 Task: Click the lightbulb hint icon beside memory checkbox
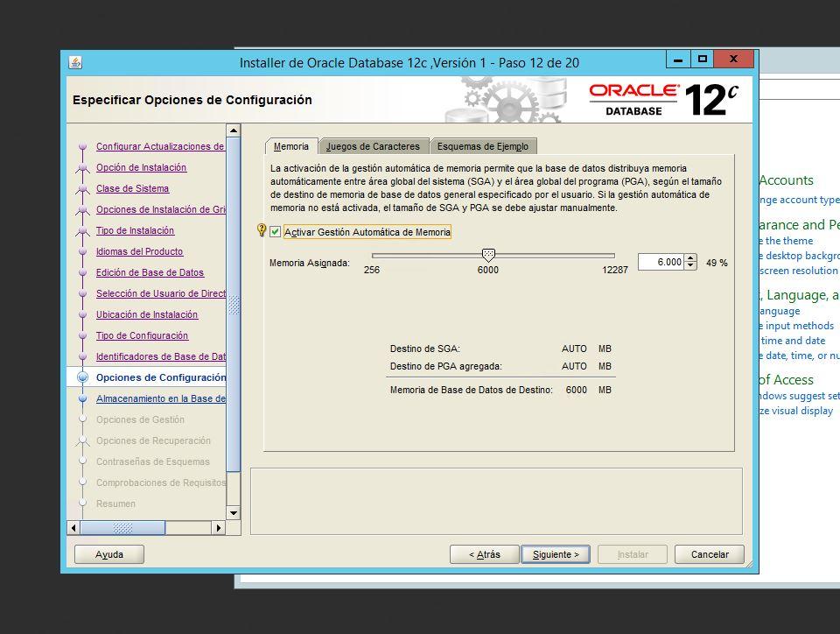(262, 230)
